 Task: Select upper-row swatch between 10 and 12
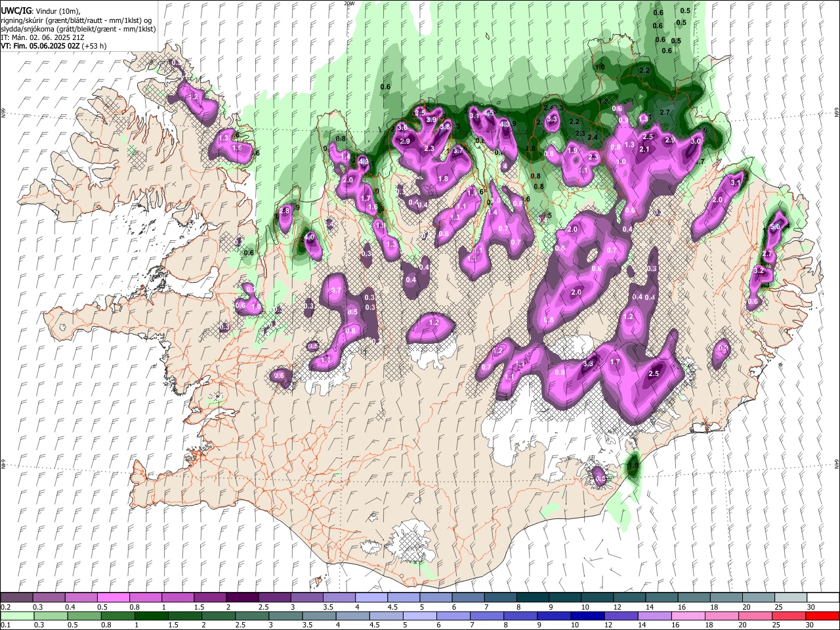(597, 598)
